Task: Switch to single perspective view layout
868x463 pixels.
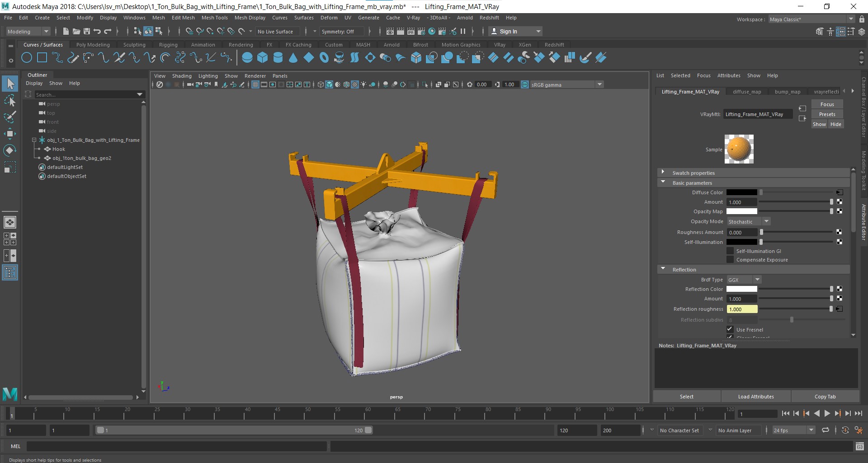Action: [x=10, y=222]
